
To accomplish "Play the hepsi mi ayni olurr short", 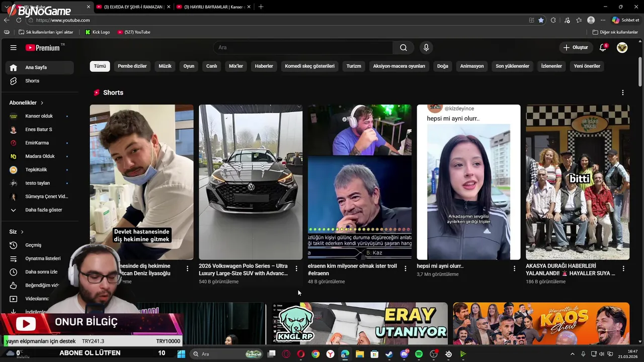I will [x=468, y=182].
